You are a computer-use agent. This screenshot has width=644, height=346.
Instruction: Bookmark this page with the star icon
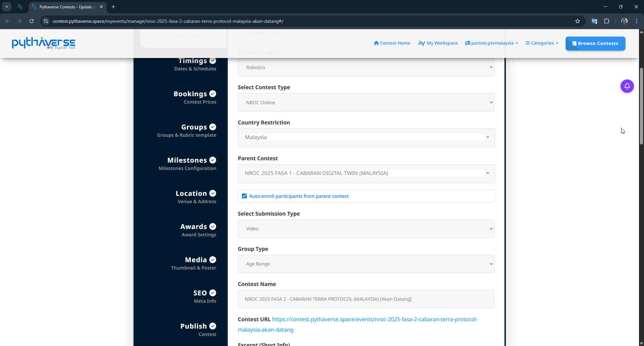pyautogui.click(x=578, y=21)
